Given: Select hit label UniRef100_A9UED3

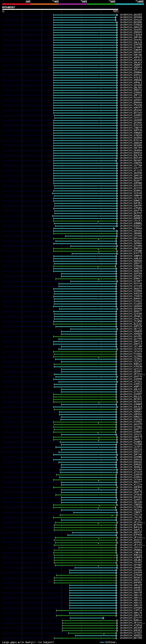Looking at the screenshot, I should [131, 636].
